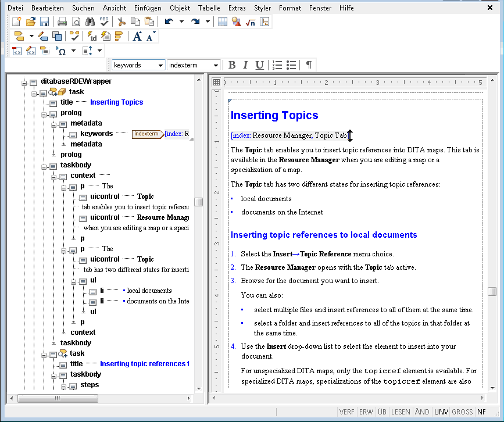Print the document with the printer icon
The width and height of the screenshot is (504, 422).
62,22
